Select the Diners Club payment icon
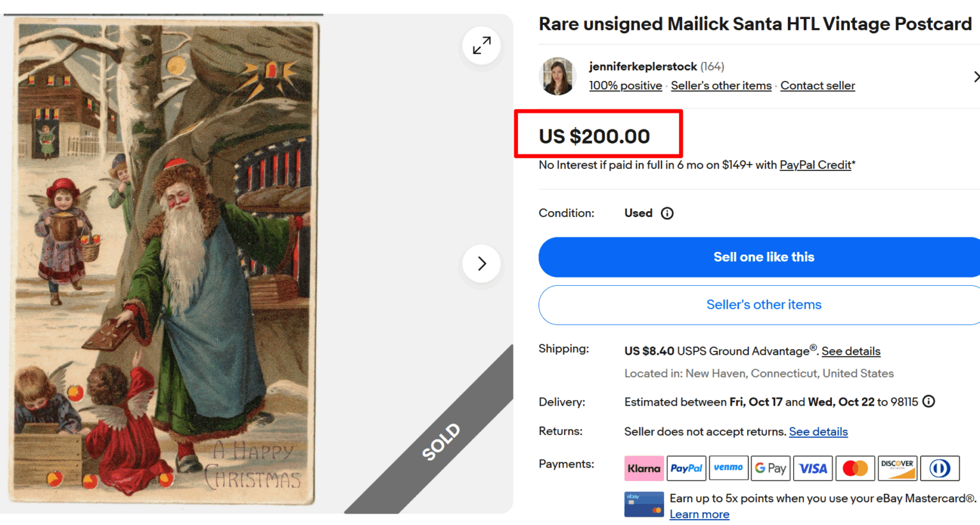Image resolution: width=980 pixels, height=525 pixels. click(939, 468)
